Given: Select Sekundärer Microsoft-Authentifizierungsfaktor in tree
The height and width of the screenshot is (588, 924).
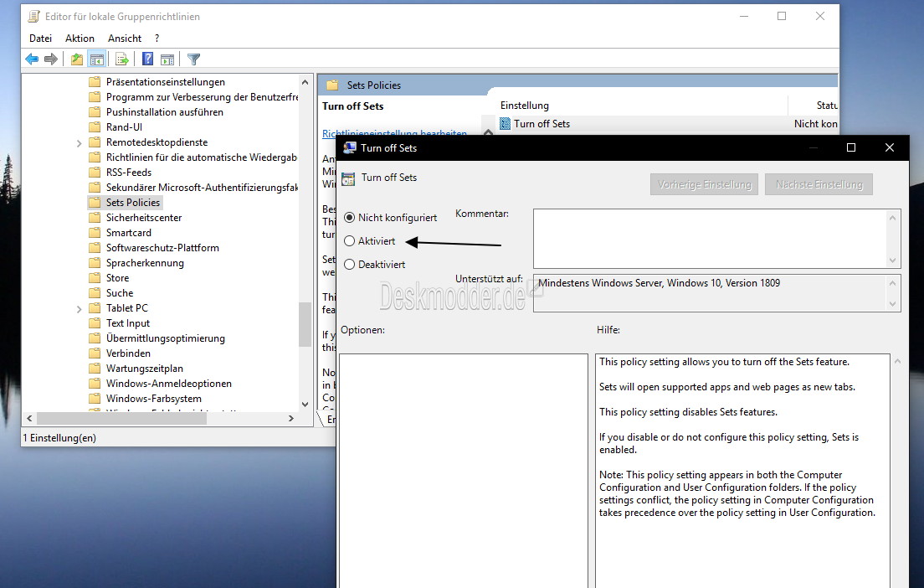Looking at the screenshot, I should [203, 187].
